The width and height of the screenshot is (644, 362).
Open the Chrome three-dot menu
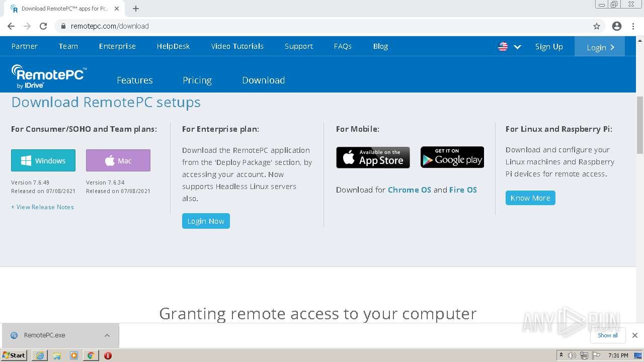633,26
